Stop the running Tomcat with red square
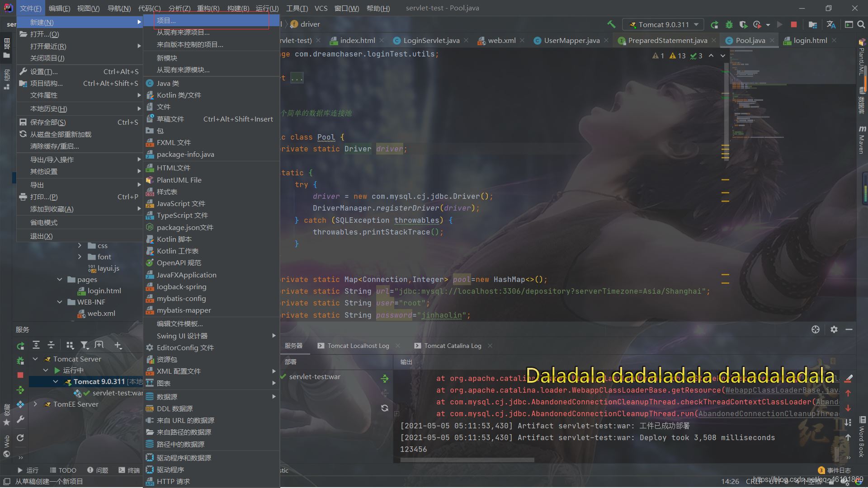This screenshot has width=868, height=488. pyautogui.click(x=794, y=24)
